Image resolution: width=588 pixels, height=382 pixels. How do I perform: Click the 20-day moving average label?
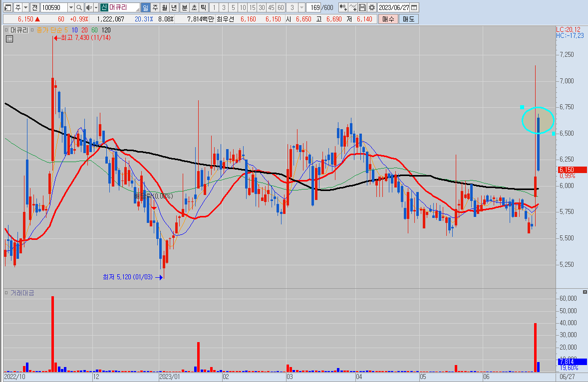point(84,30)
